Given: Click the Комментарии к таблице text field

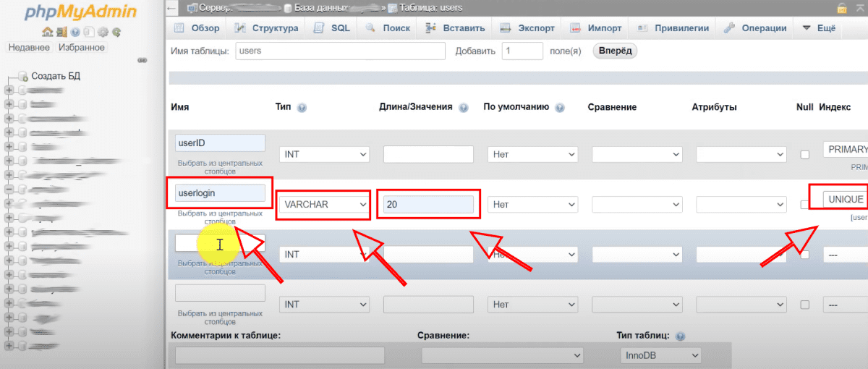Looking at the screenshot, I should point(280,355).
